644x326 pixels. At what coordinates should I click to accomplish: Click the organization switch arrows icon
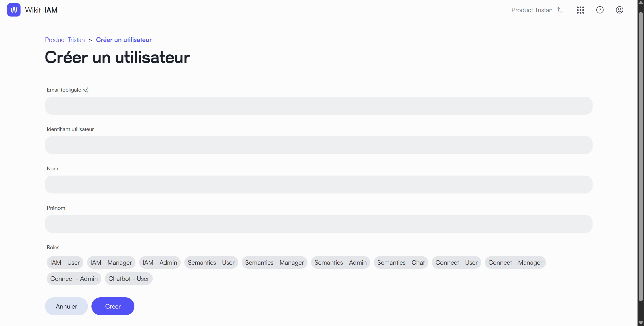tap(560, 10)
